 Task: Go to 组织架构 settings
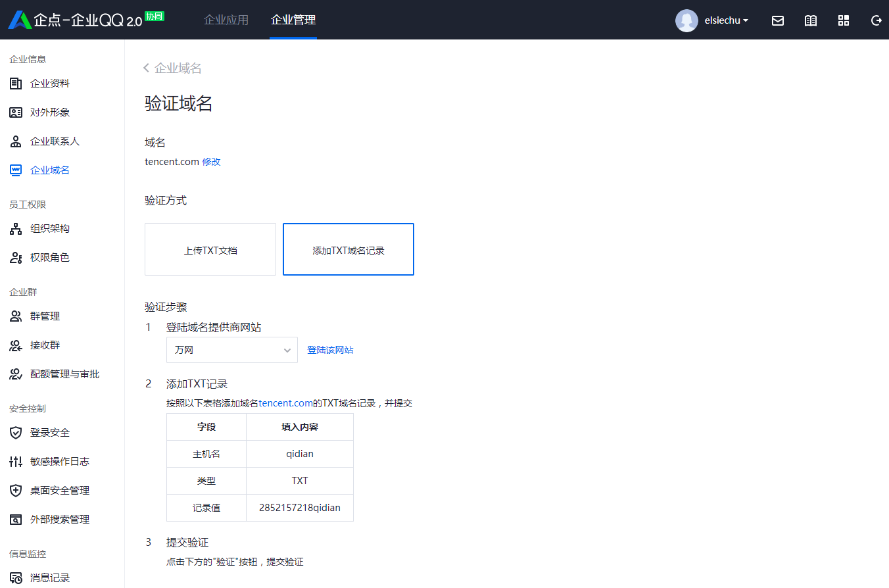pyautogui.click(x=51, y=228)
